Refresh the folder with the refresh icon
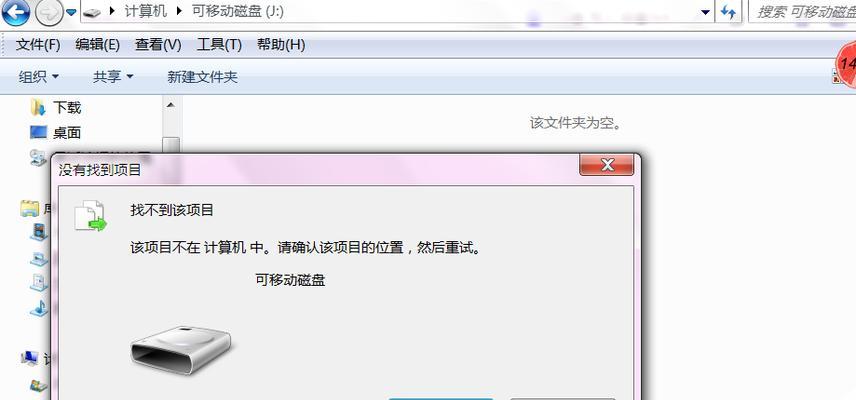The image size is (856, 400). 728,12
